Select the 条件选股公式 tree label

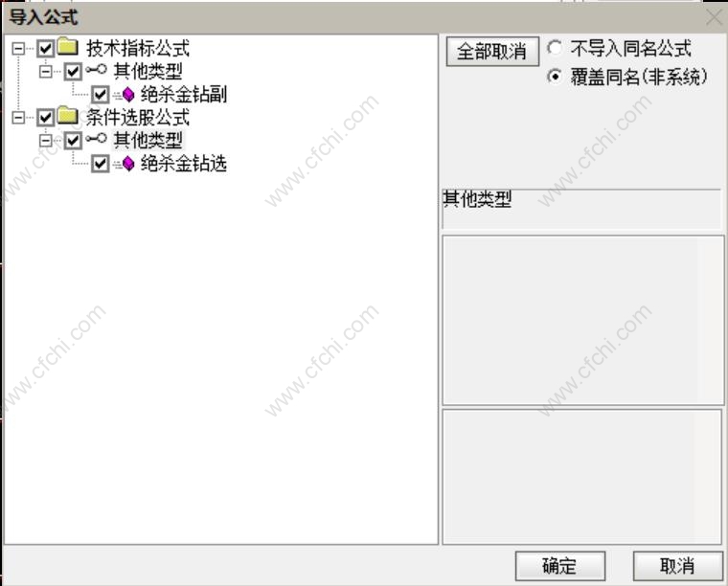coord(138,117)
